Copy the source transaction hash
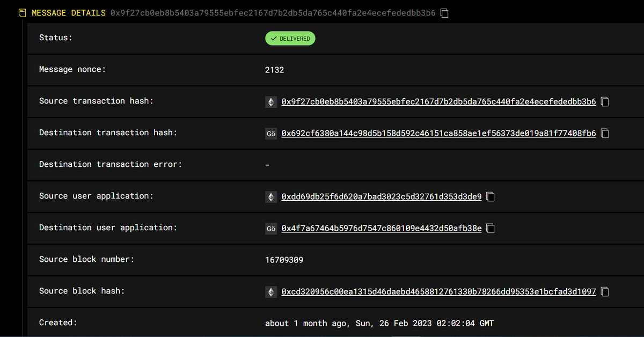 (x=605, y=101)
